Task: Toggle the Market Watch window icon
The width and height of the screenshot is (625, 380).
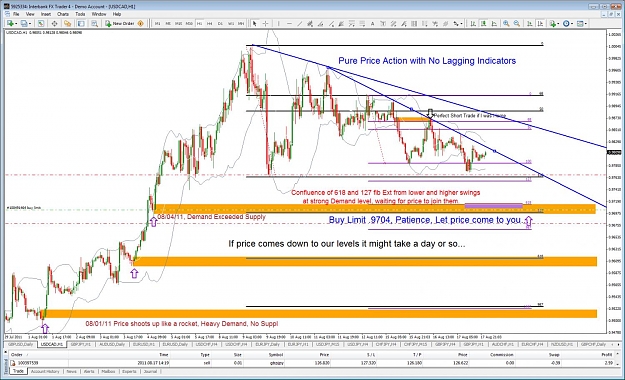Action: click(41, 24)
